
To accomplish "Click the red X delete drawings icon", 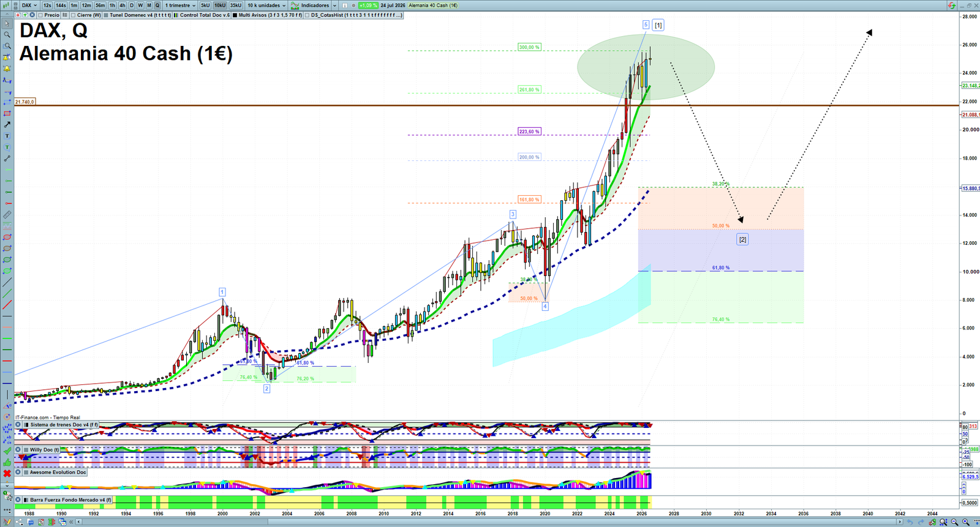I will tap(7, 474).
